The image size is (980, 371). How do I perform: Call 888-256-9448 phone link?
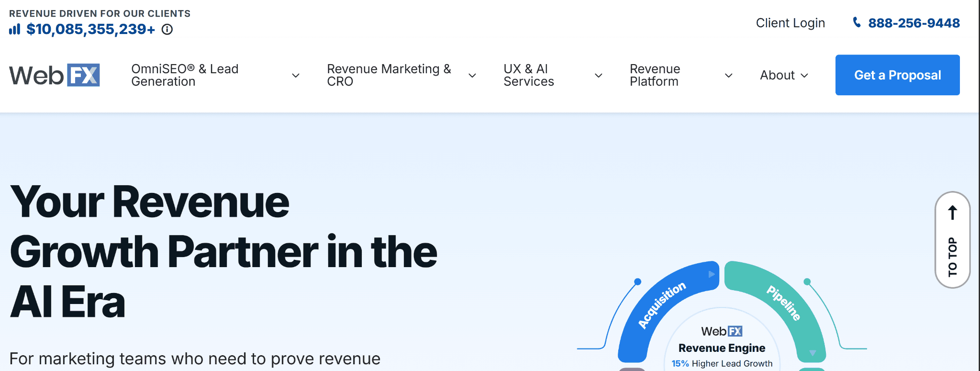(914, 23)
